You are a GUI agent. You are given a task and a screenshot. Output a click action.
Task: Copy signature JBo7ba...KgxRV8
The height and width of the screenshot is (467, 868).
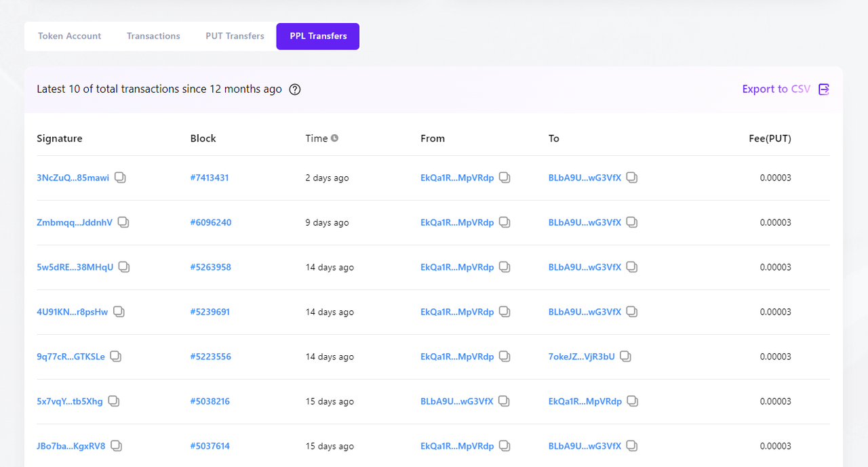click(x=117, y=446)
